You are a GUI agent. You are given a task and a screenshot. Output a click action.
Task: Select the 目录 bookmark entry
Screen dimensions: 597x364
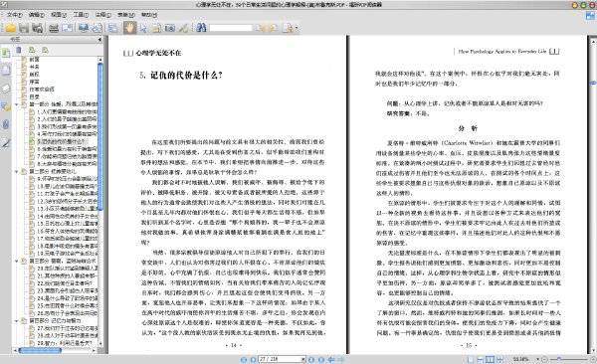pos(34,96)
